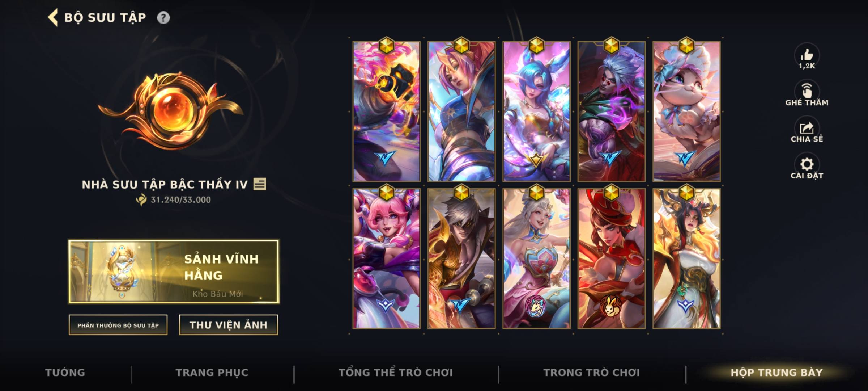Open the collector rank details list icon
Image resolution: width=868 pixels, height=391 pixels.
pos(260,184)
